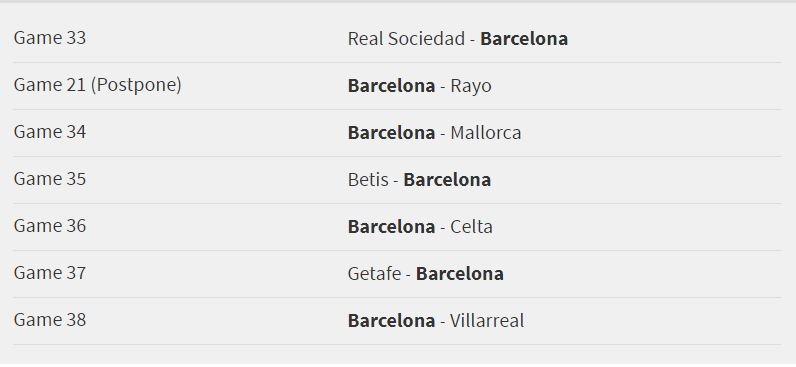
Task: Open the Barcelona - Villarreal match
Action: tap(436, 321)
